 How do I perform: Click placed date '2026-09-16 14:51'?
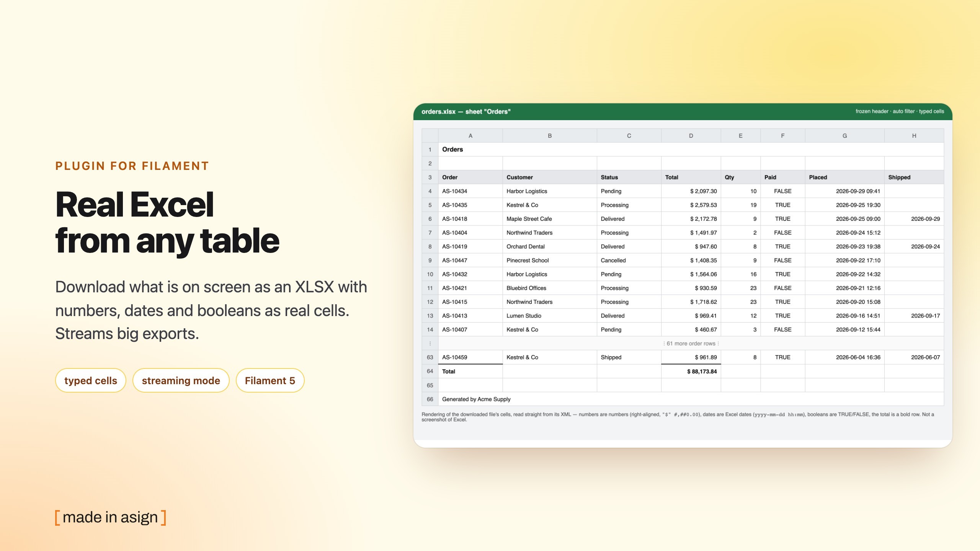coord(844,316)
